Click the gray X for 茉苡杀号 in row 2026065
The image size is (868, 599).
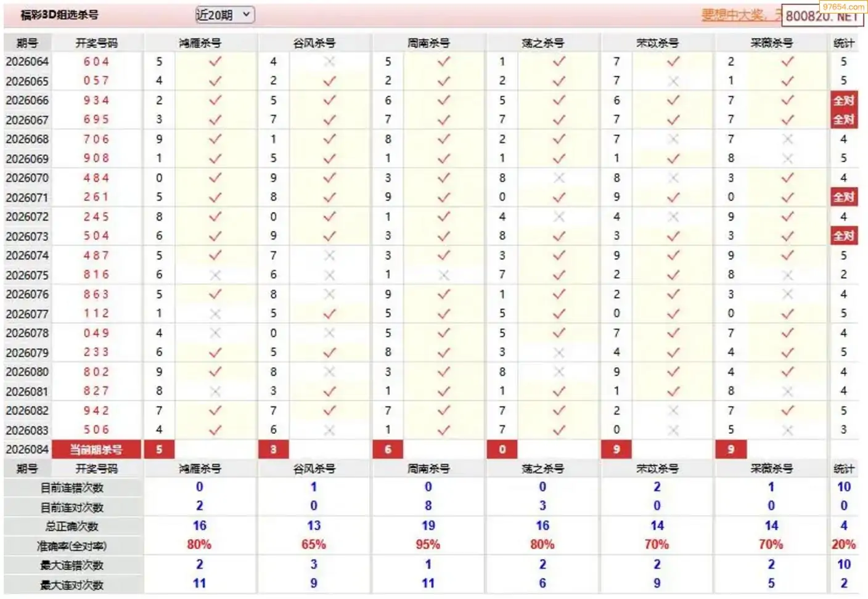(x=673, y=81)
